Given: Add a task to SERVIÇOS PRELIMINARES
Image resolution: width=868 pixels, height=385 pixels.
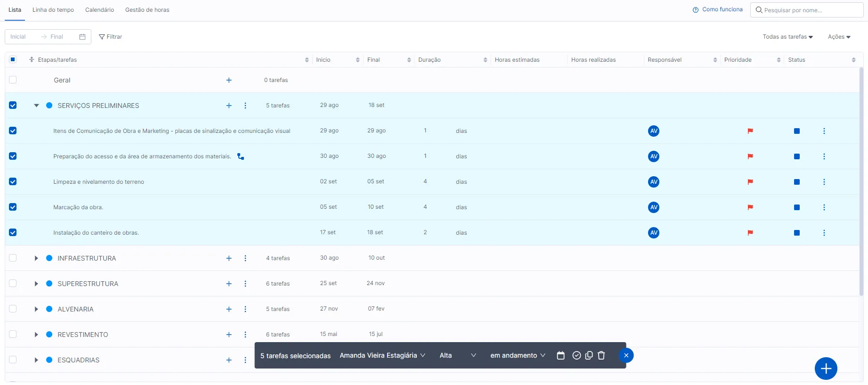Looking at the screenshot, I should (x=229, y=106).
